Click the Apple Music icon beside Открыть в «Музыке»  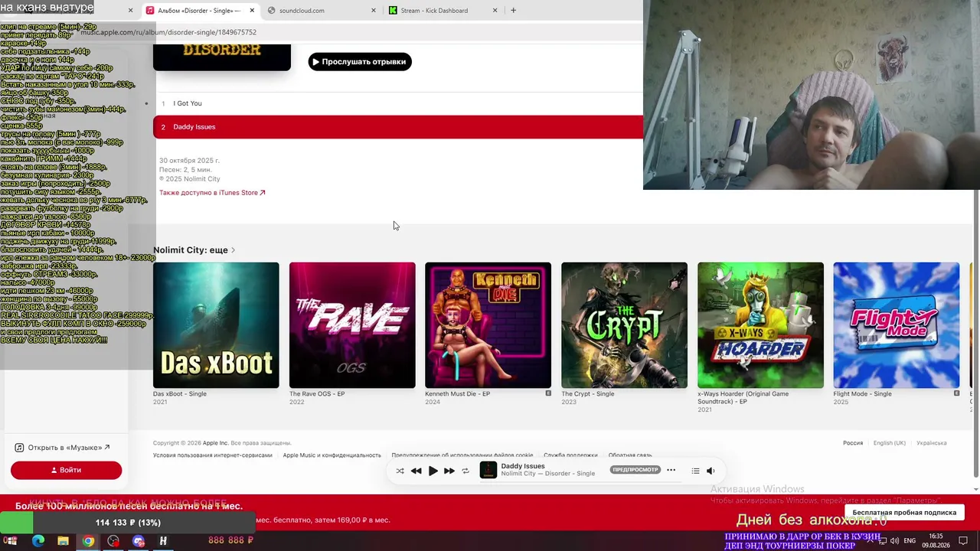19,448
